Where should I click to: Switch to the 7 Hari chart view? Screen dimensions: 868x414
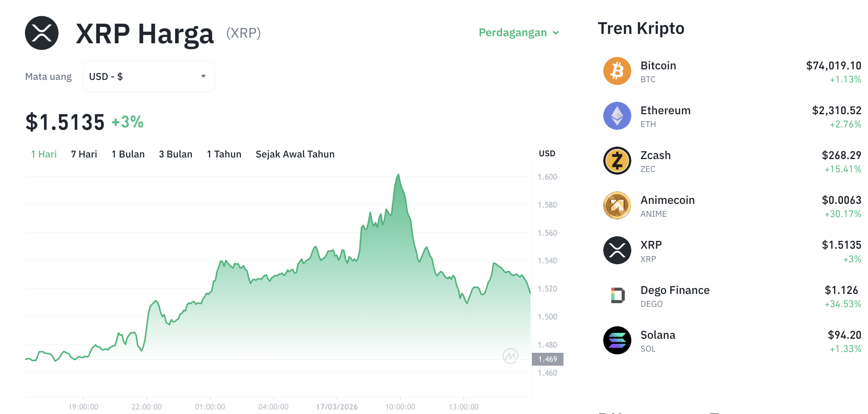(84, 154)
